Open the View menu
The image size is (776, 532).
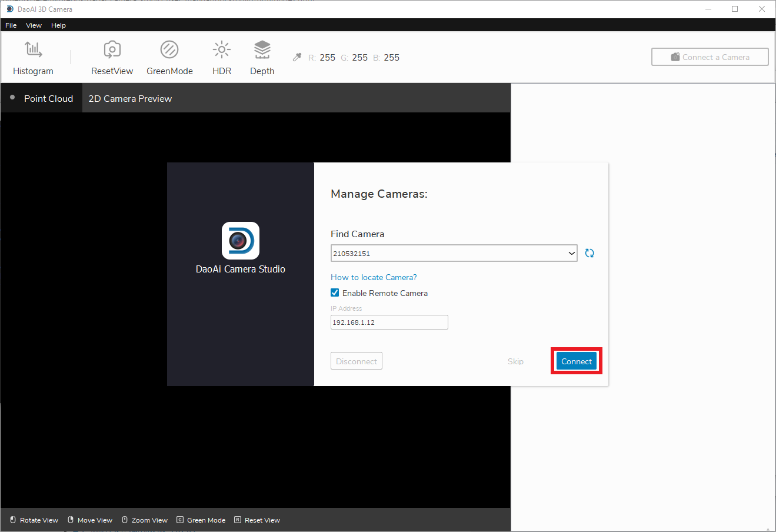click(34, 25)
